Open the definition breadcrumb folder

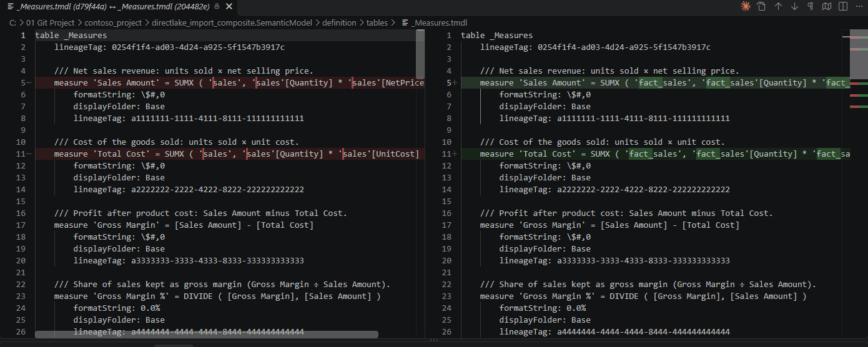tap(339, 22)
